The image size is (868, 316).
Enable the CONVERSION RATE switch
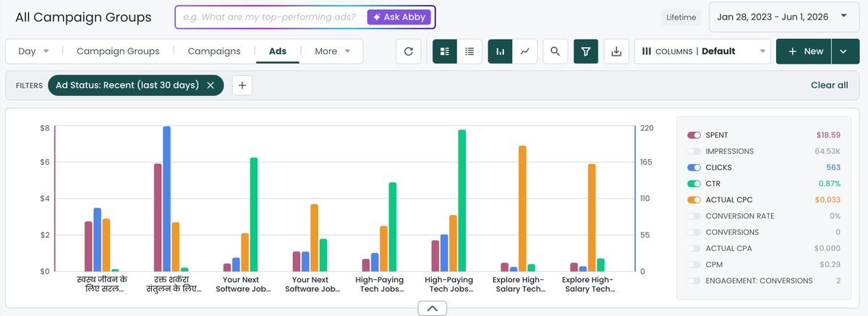point(694,216)
